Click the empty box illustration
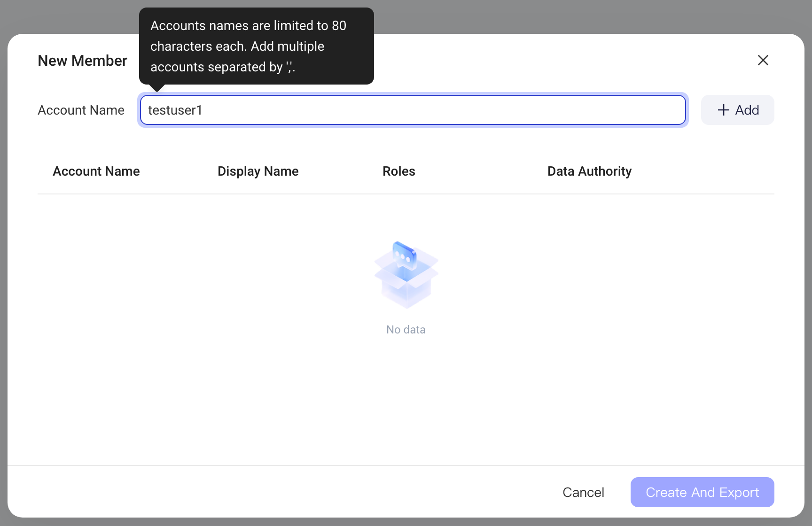 click(406, 275)
